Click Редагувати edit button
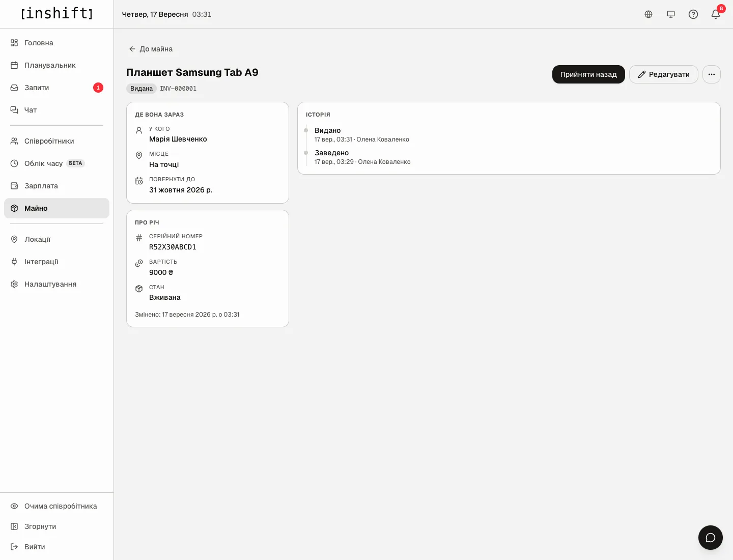The width and height of the screenshot is (733, 560). (664, 74)
